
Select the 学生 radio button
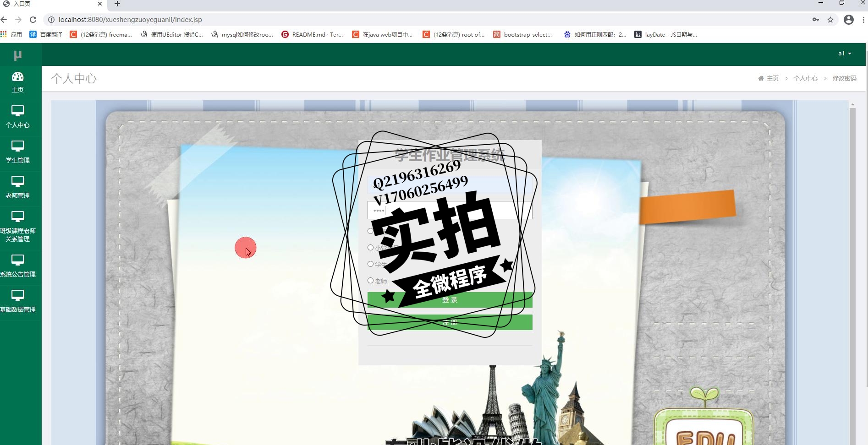tap(370, 264)
